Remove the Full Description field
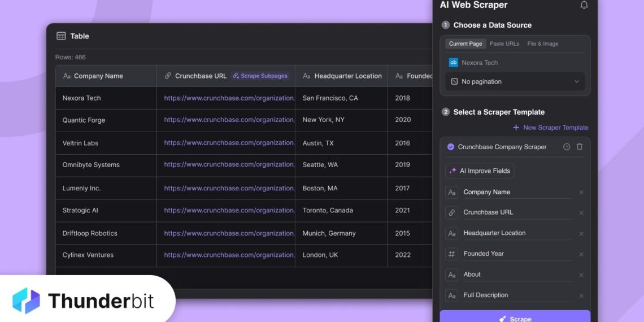Viewport: 644px width, 322px height. (x=581, y=295)
